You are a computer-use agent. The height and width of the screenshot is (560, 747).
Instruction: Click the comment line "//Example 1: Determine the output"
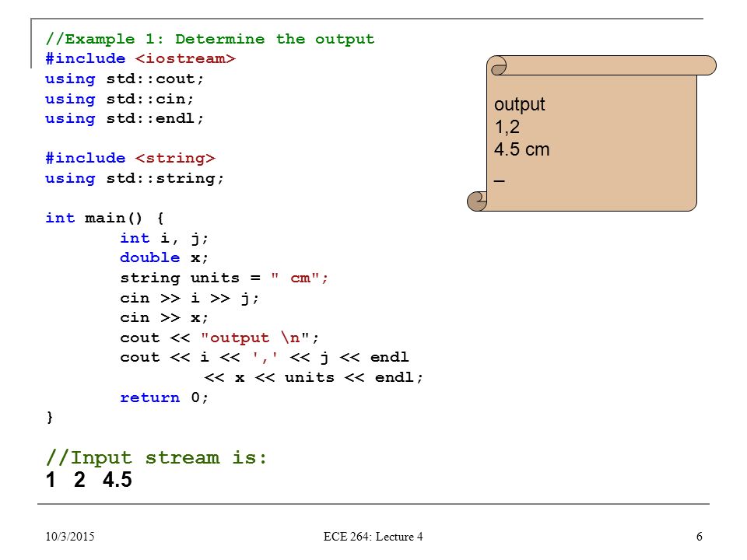tap(210, 39)
